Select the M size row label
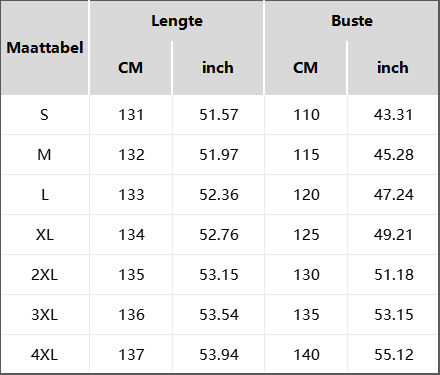The height and width of the screenshot is (375, 440). [44, 155]
